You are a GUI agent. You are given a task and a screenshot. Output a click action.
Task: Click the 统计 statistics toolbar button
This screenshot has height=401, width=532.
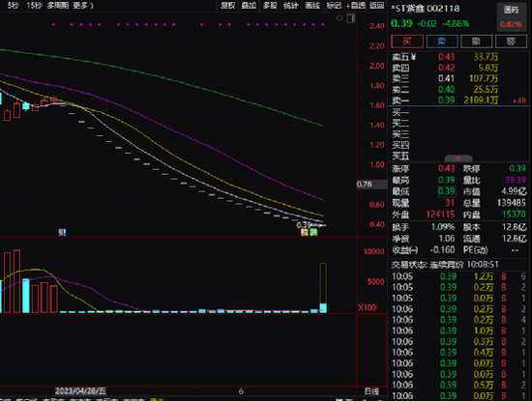coord(291,6)
